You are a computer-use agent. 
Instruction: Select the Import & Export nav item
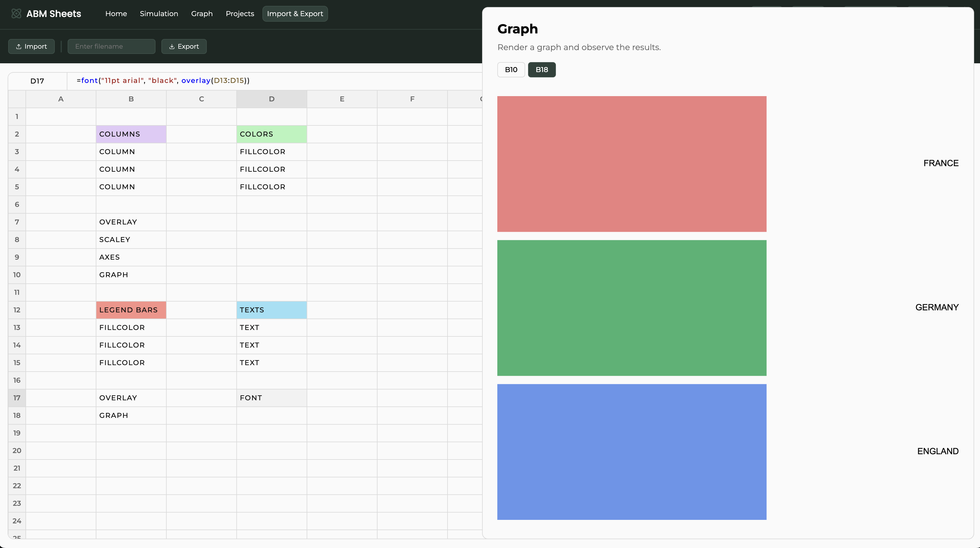295,14
